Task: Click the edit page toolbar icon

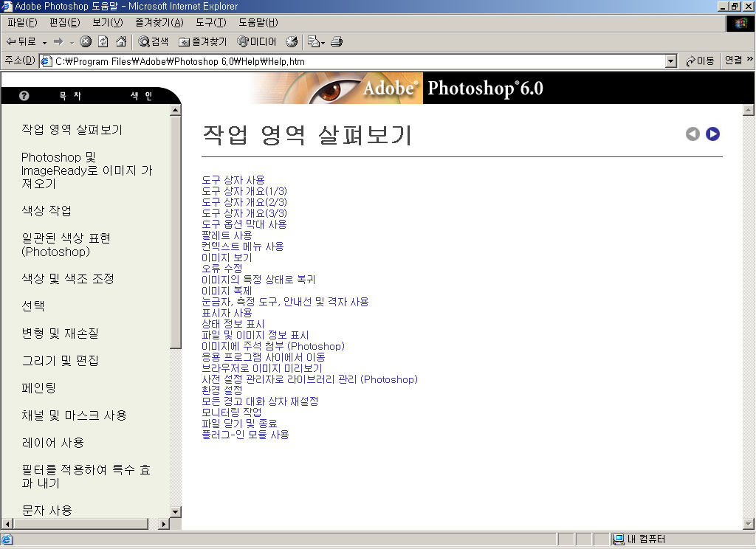Action: [313, 42]
